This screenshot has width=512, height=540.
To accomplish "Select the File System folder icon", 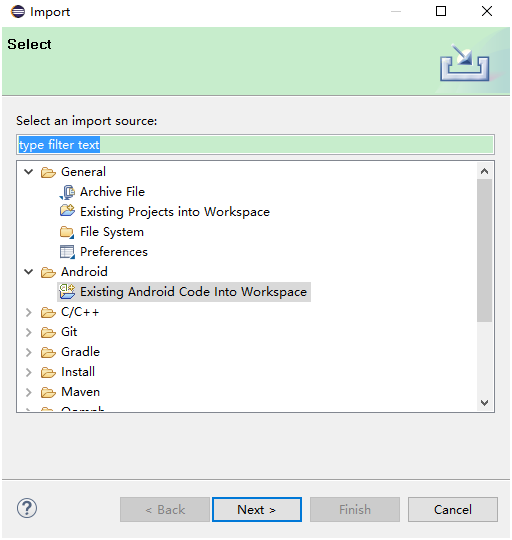I will click(x=67, y=232).
